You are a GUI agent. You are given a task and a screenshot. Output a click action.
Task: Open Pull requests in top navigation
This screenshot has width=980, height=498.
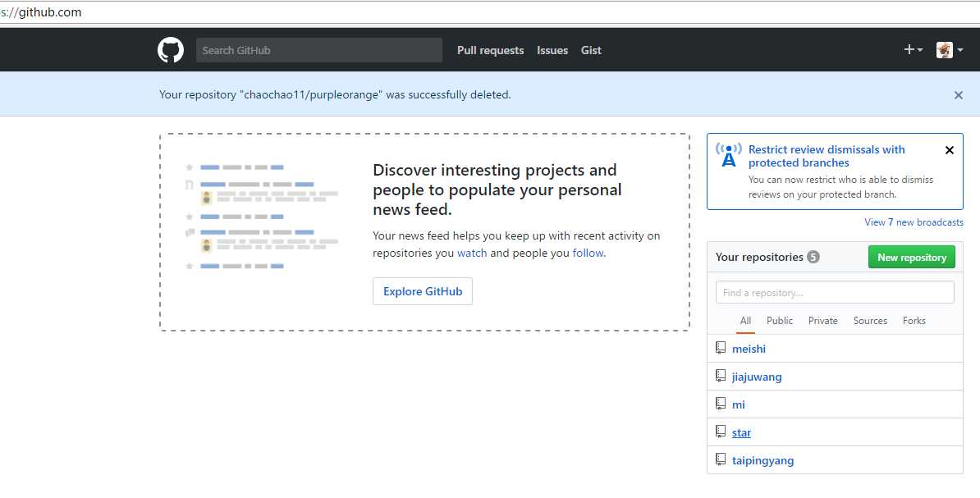[x=490, y=51]
